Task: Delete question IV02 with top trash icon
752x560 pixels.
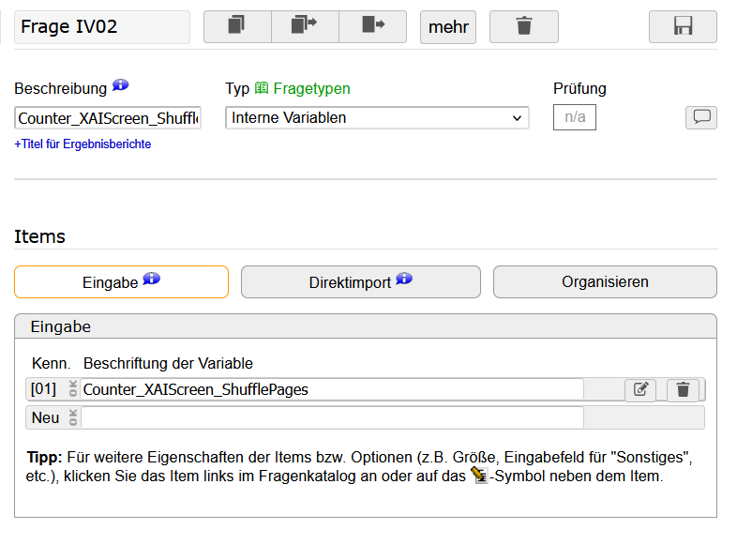Action: click(x=523, y=27)
